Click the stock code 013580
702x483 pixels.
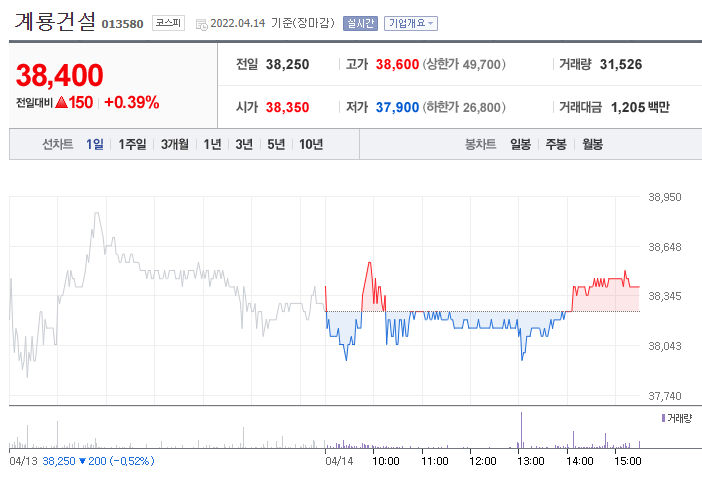pyautogui.click(x=123, y=24)
